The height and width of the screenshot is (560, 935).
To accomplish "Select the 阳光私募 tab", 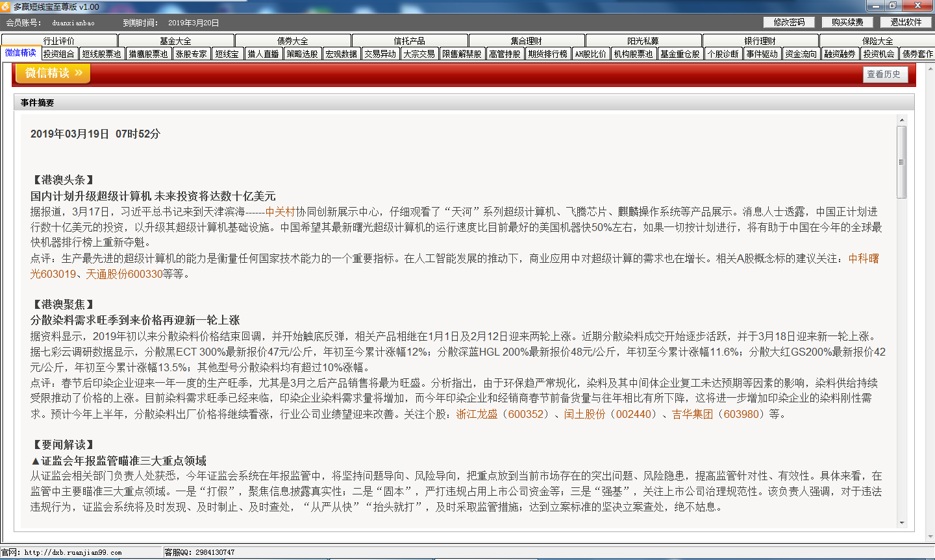I will (x=643, y=41).
